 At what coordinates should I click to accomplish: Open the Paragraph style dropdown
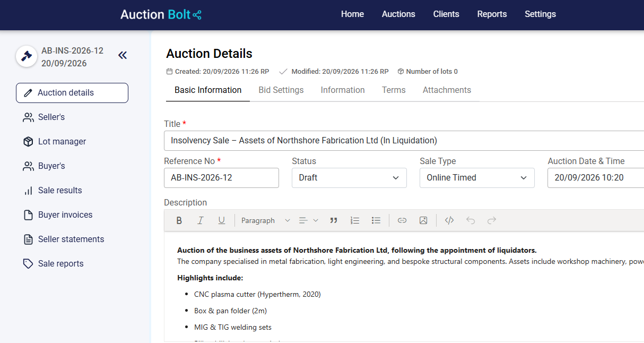265,220
